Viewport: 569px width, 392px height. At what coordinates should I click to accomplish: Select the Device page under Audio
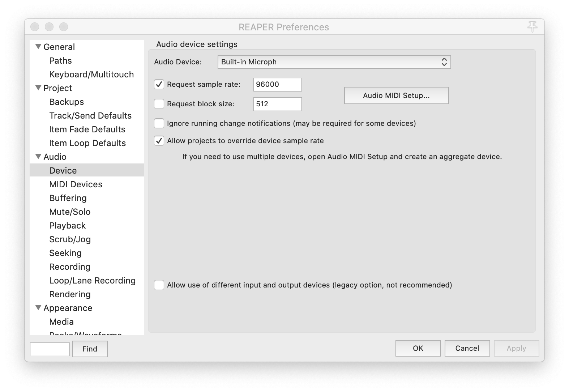click(x=87, y=170)
